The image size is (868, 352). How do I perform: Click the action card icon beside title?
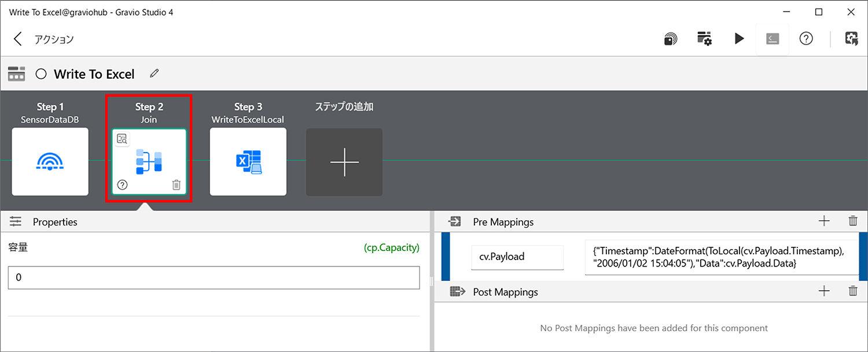tap(16, 74)
